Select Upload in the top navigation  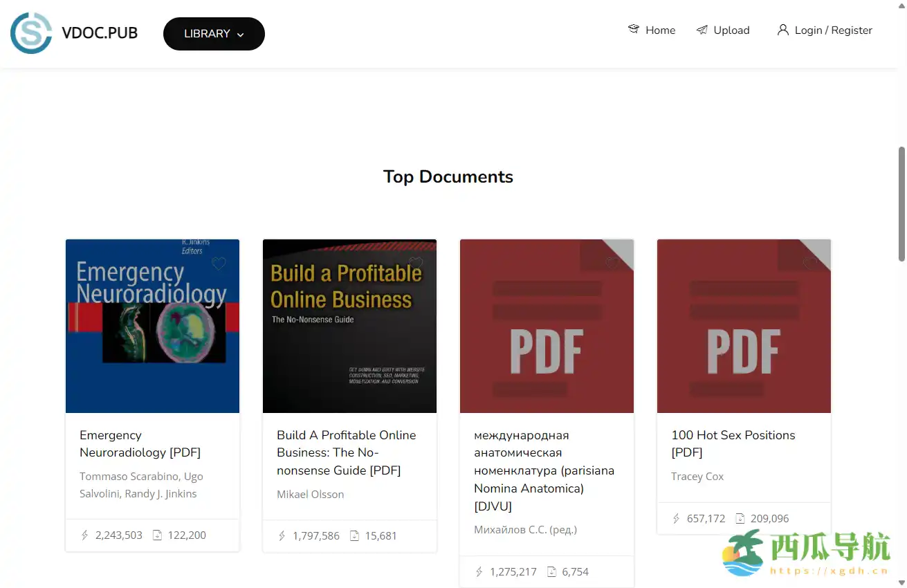(x=731, y=30)
